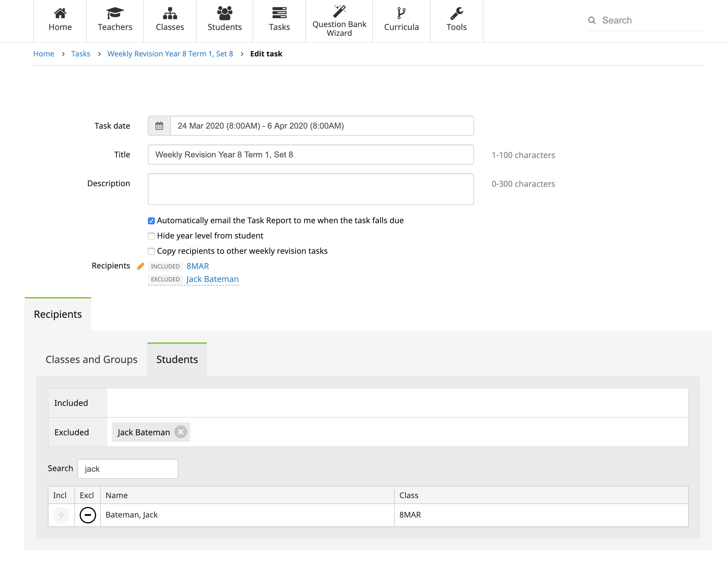
Task: Open the Teachers section icon
Action: (115, 13)
